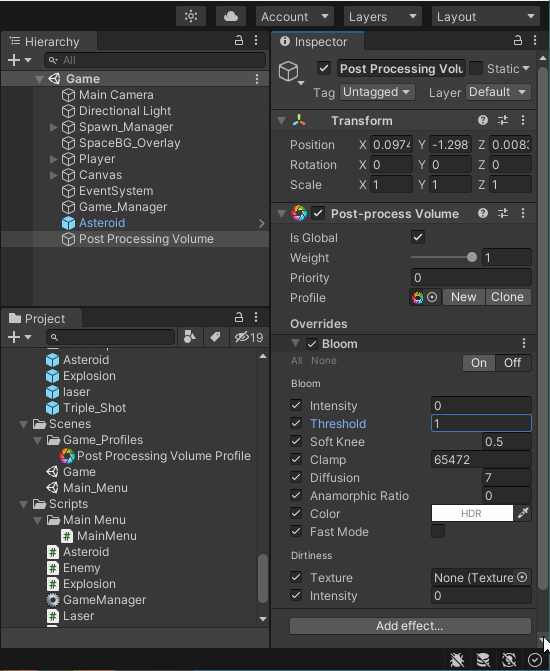Toggle the Clamp override checkbox
This screenshot has width=550, height=671.
point(296,459)
